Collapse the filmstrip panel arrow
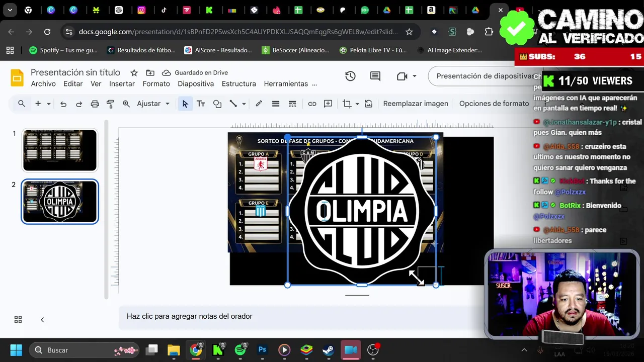The image size is (644, 362). coord(42,320)
